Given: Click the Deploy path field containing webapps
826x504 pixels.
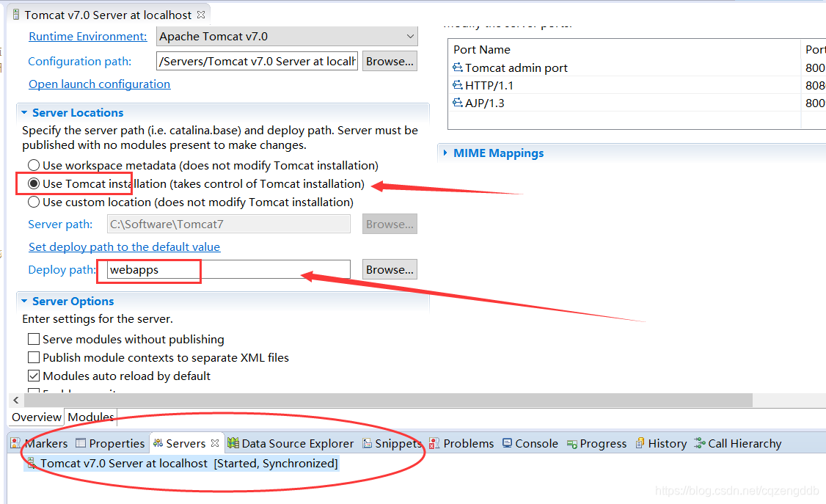Looking at the screenshot, I should (x=229, y=269).
